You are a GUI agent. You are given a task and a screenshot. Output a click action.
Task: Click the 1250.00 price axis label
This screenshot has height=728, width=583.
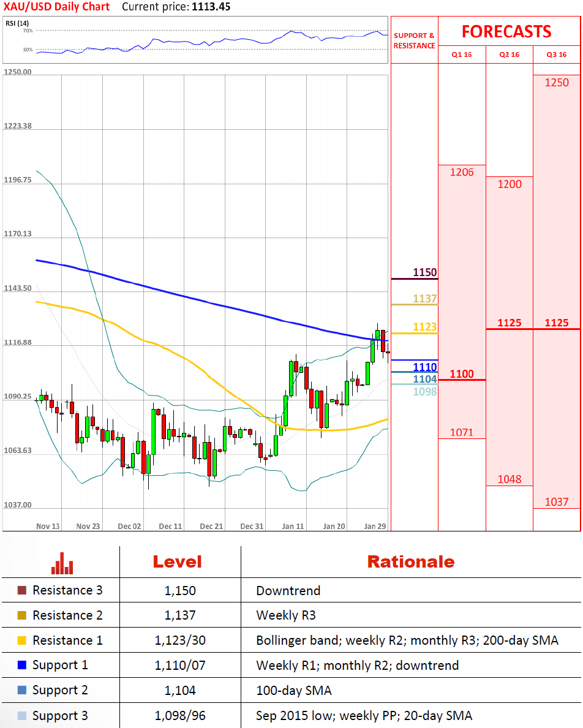[x=18, y=72]
